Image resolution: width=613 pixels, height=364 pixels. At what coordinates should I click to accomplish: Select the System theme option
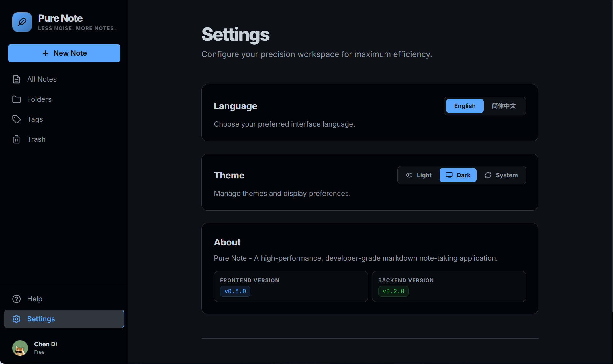(x=501, y=175)
